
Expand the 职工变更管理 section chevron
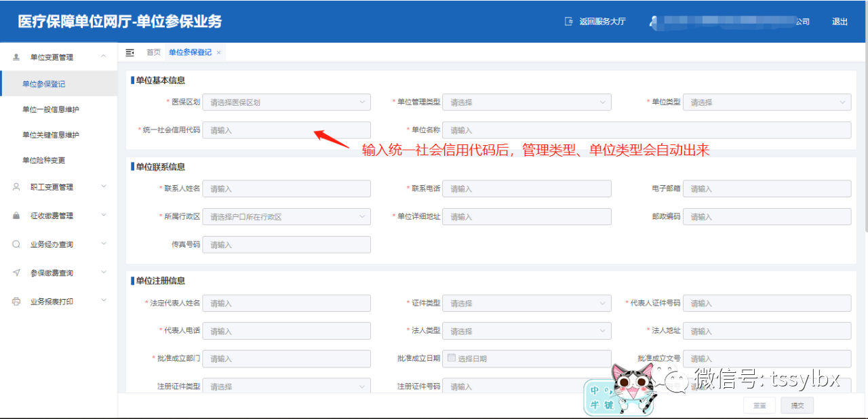pos(103,187)
